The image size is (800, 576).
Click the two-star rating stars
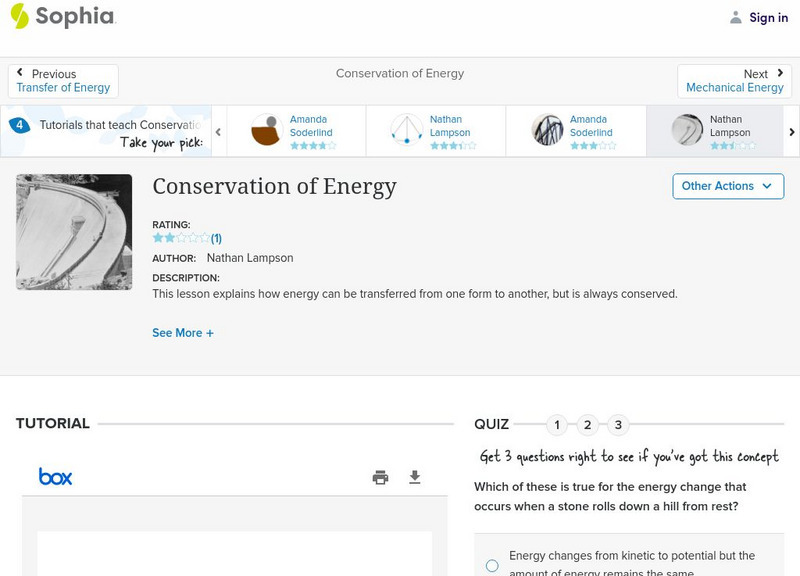[181, 238]
